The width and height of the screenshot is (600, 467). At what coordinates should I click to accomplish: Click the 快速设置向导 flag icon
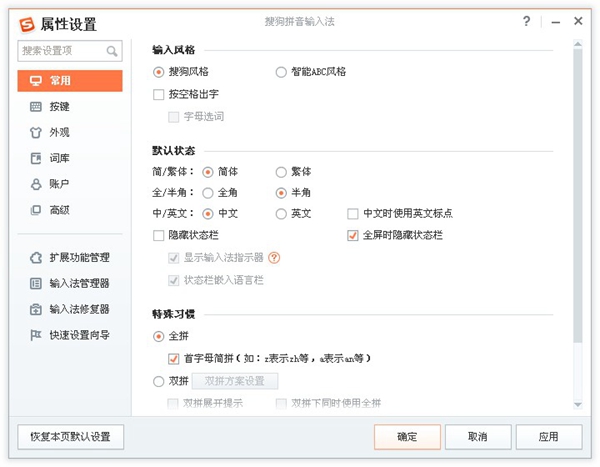36,335
